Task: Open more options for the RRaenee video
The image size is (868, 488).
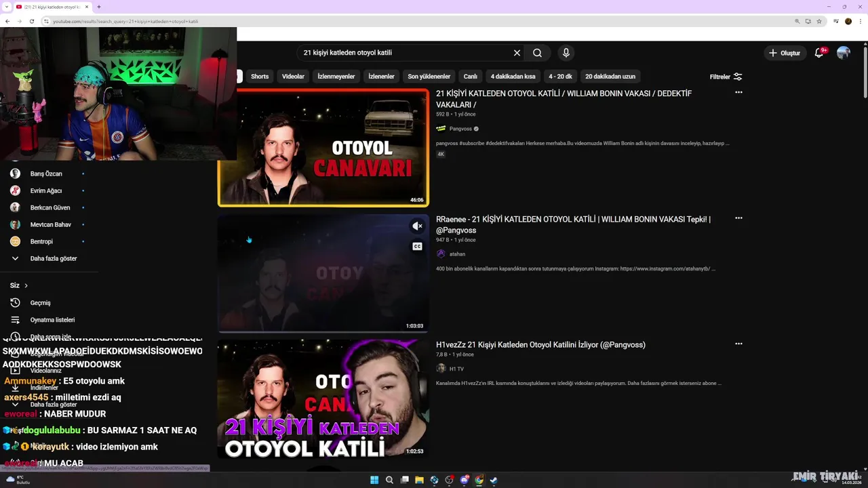Action: (738, 218)
